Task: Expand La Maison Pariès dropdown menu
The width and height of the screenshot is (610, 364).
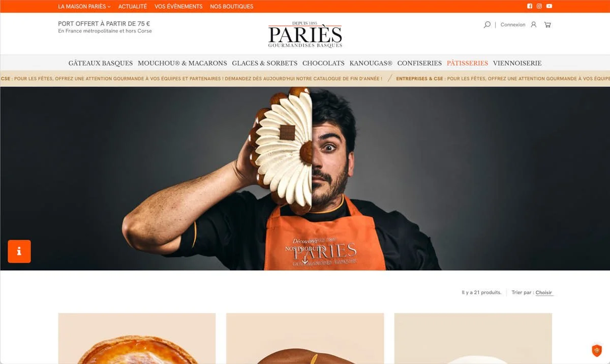Action: 84,7
